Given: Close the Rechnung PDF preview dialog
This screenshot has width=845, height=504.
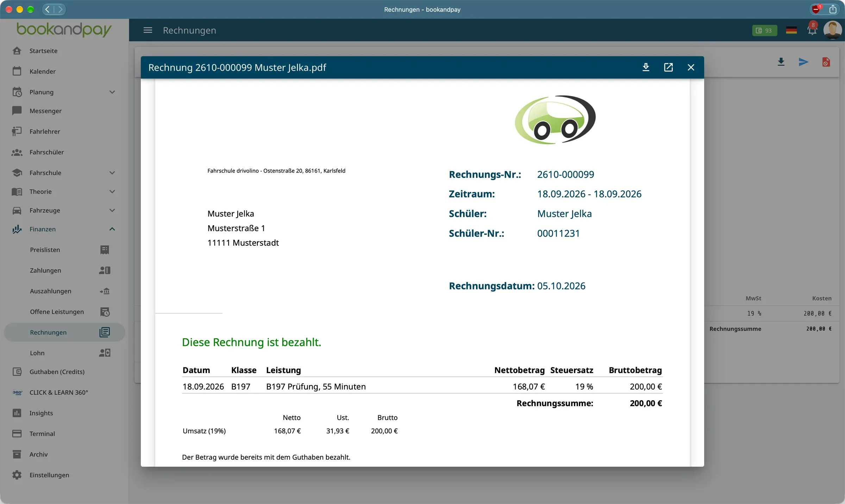Looking at the screenshot, I should (x=691, y=67).
